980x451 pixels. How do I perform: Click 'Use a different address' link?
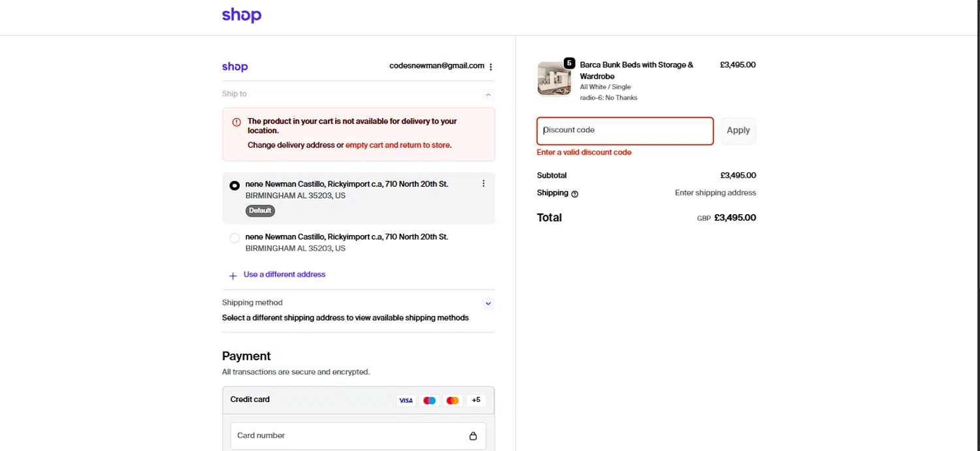click(x=284, y=275)
